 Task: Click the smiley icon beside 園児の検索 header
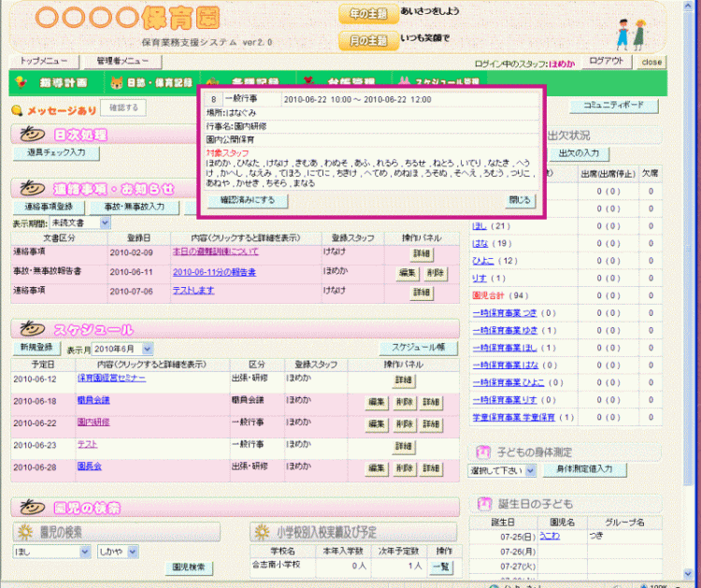[30, 508]
